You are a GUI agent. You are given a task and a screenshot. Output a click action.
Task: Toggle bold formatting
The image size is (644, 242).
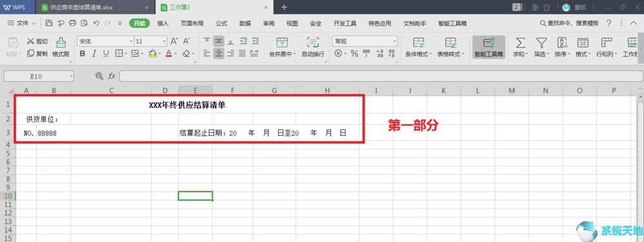coord(82,54)
